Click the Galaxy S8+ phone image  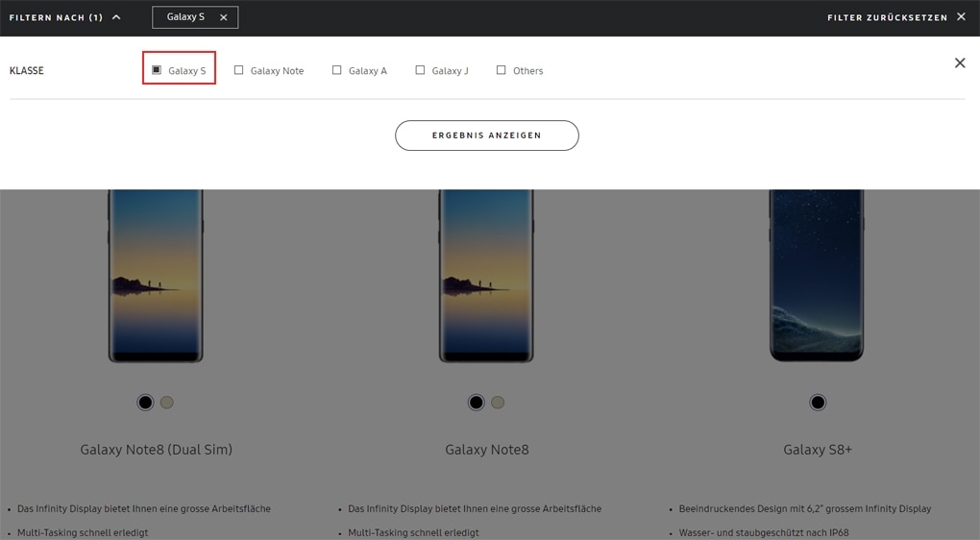pos(817,276)
